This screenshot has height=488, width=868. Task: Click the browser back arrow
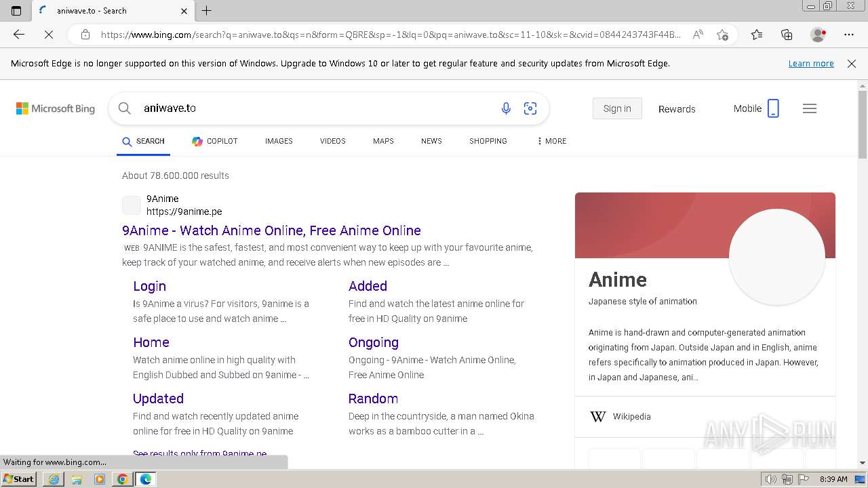(x=19, y=35)
